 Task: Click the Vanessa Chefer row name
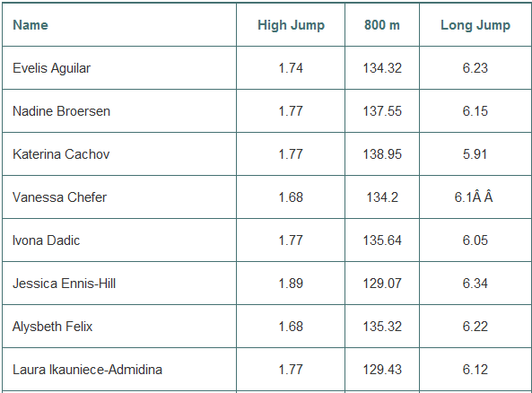pyautogui.click(x=60, y=197)
